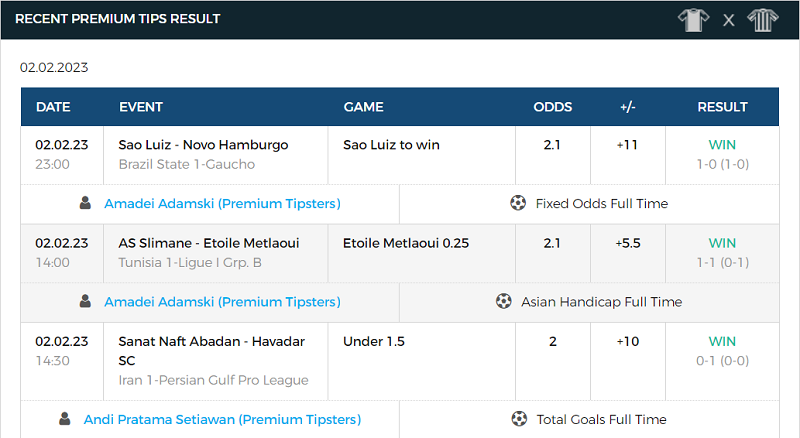This screenshot has width=800, height=438.
Task: Open Andi Pratama Setiawan Premium Tipsters link
Action: click(x=222, y=419)
